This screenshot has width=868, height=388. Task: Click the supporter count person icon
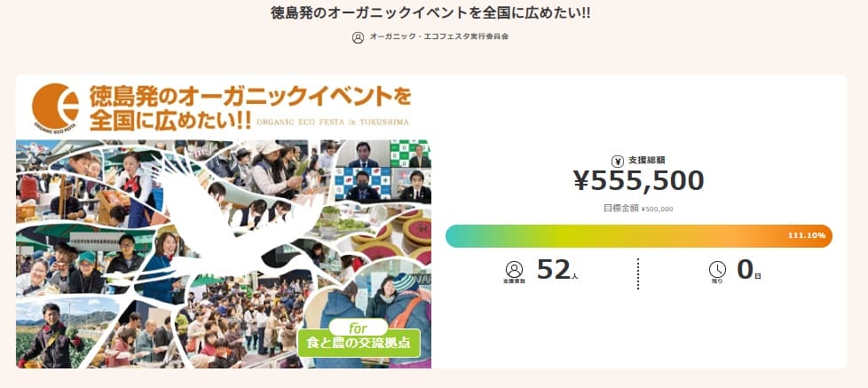click(514, 269)
